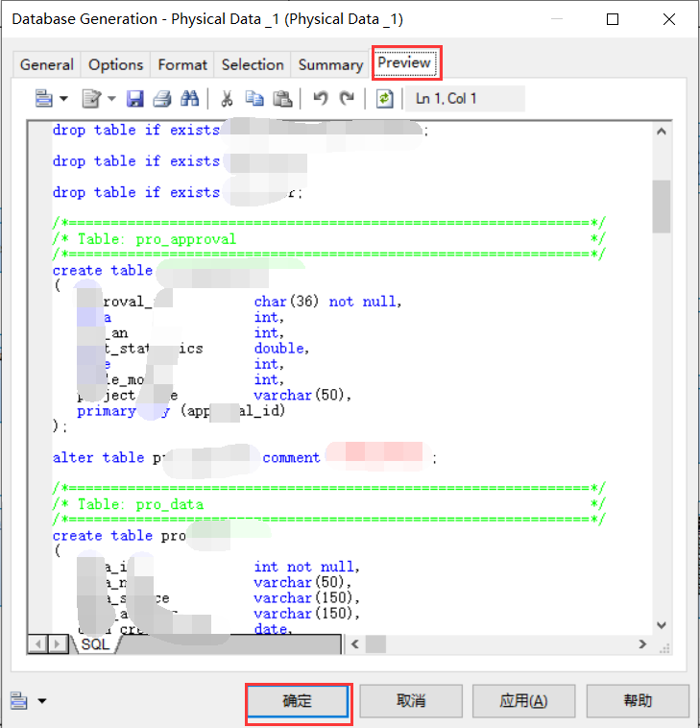
Task: Print the preview script
Action: 162,98
